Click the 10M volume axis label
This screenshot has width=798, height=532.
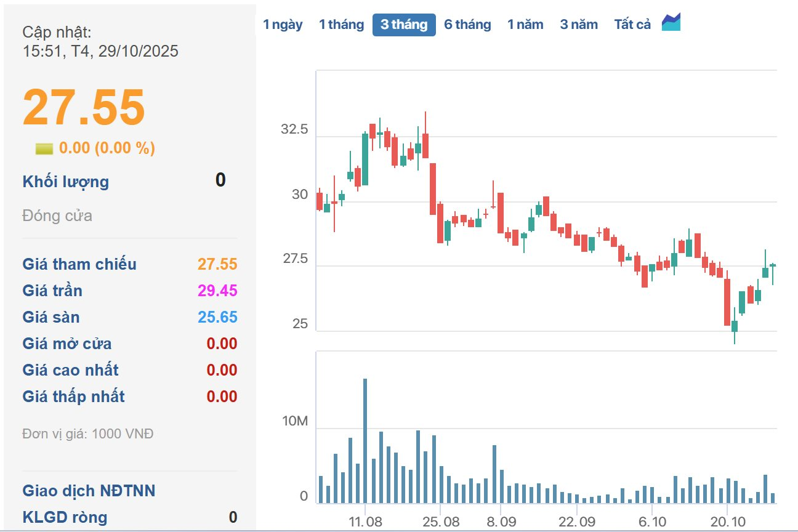[295, 422]
